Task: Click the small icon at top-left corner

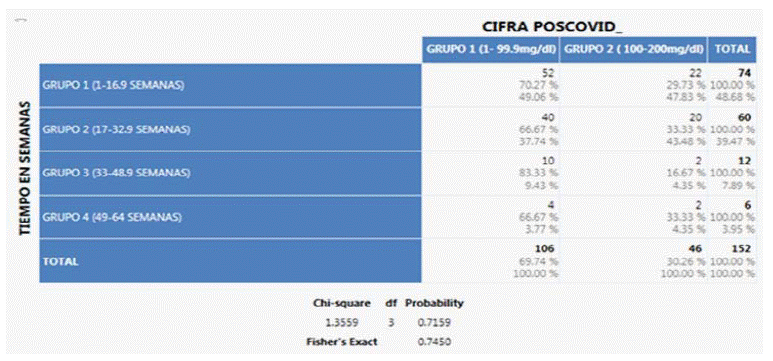Action: (19, 21)
